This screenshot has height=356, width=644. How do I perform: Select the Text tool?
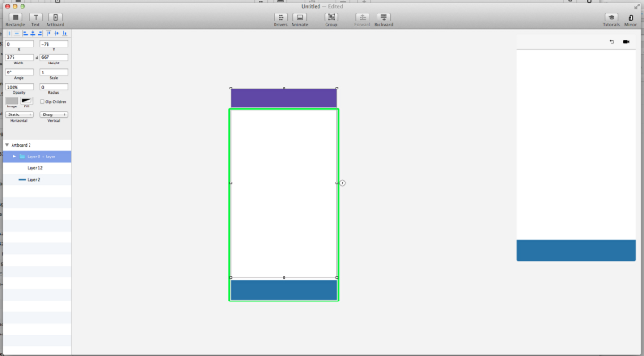(36, 17)
